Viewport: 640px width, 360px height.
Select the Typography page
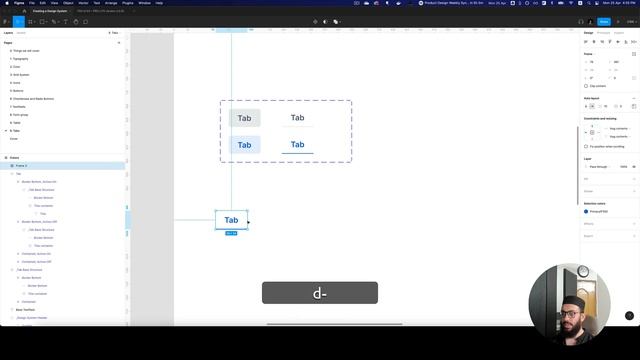tap(20, 59)
